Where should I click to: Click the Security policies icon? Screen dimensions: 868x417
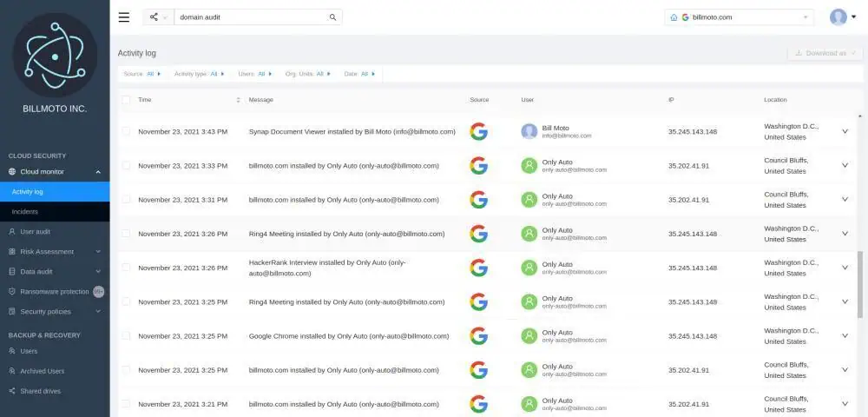coord(11,311)
